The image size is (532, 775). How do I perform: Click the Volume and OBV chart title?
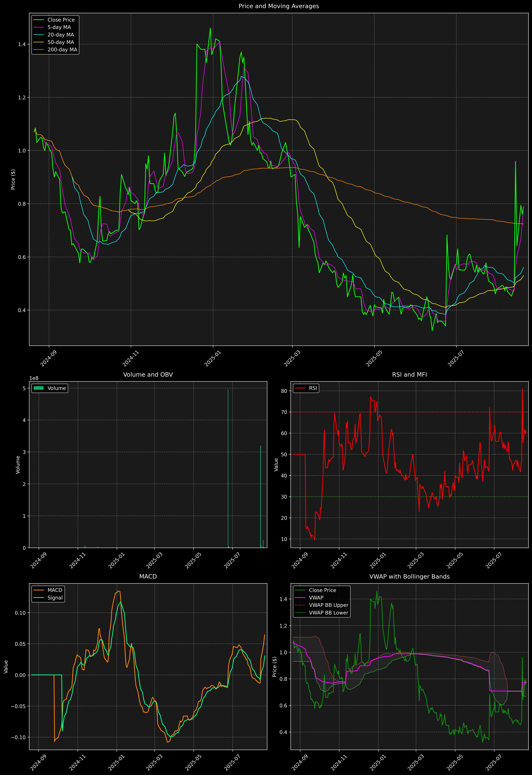click(x=148, y=374)
